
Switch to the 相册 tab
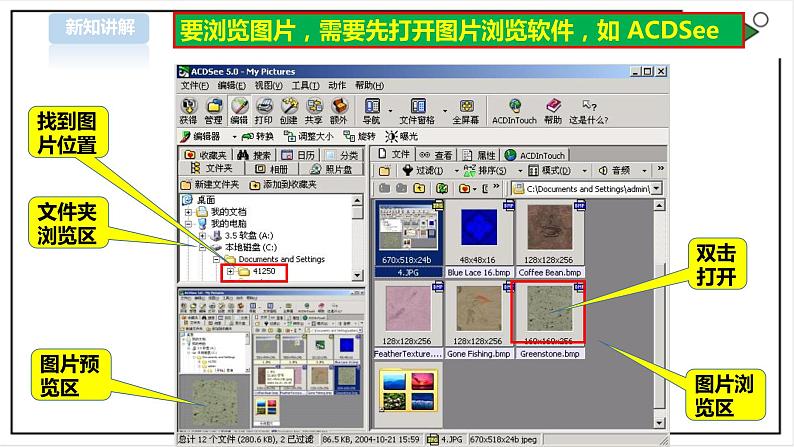pos(272,169)
